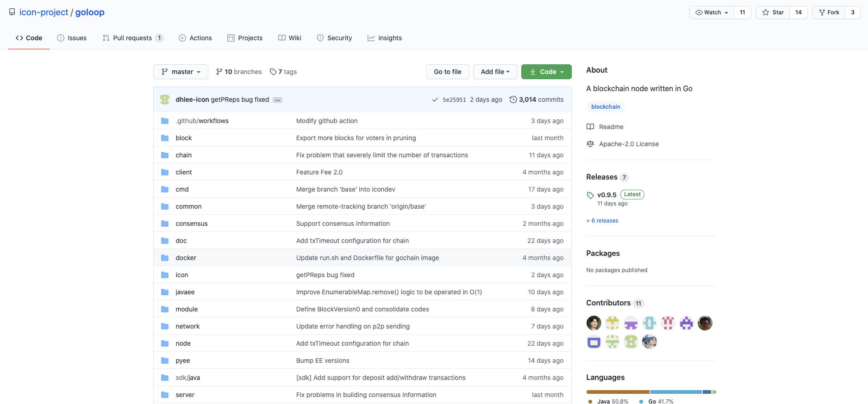868x404 pixels.
Task: Open the Projects tab
Action: 245,38
